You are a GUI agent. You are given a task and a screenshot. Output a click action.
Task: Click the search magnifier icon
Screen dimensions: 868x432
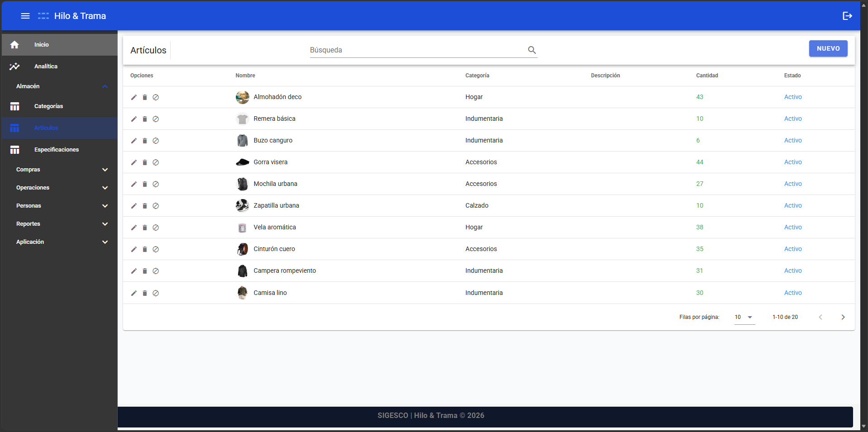tap(532, 50)
